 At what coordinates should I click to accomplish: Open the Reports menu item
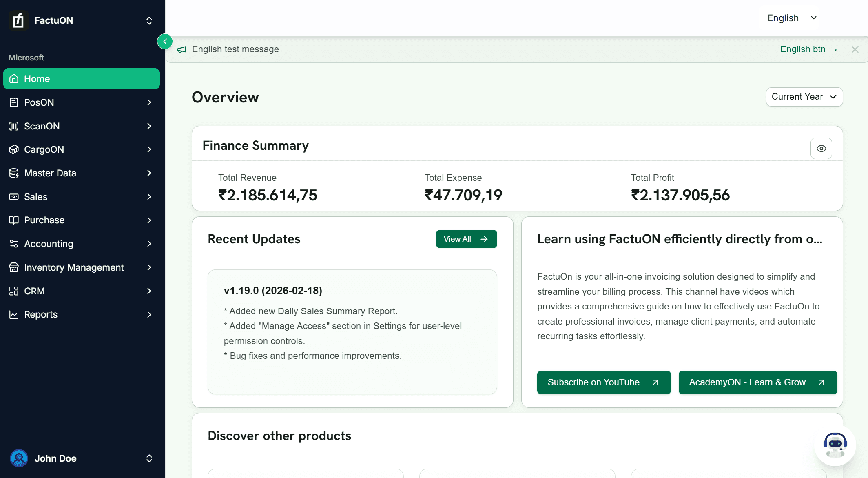click(82, 314)
